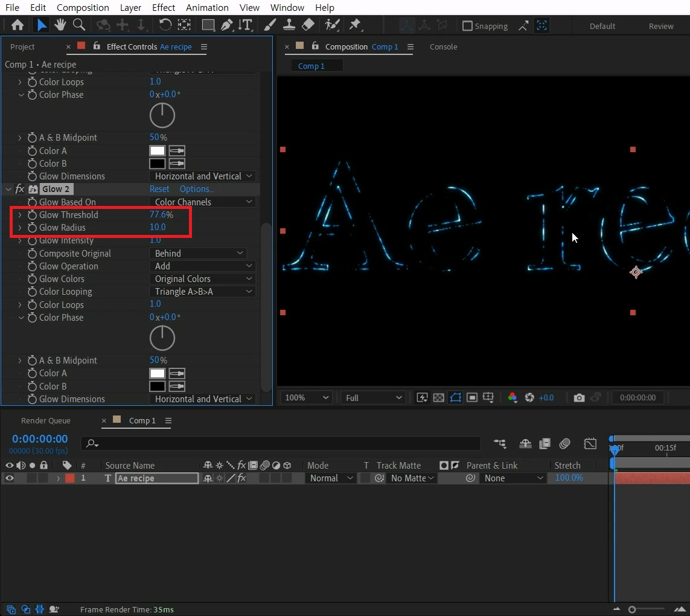Click the Motion Blur enable icon in timeline
This screenshot has width=690, height=616.
pyautogui.click(x=564, y=443)
